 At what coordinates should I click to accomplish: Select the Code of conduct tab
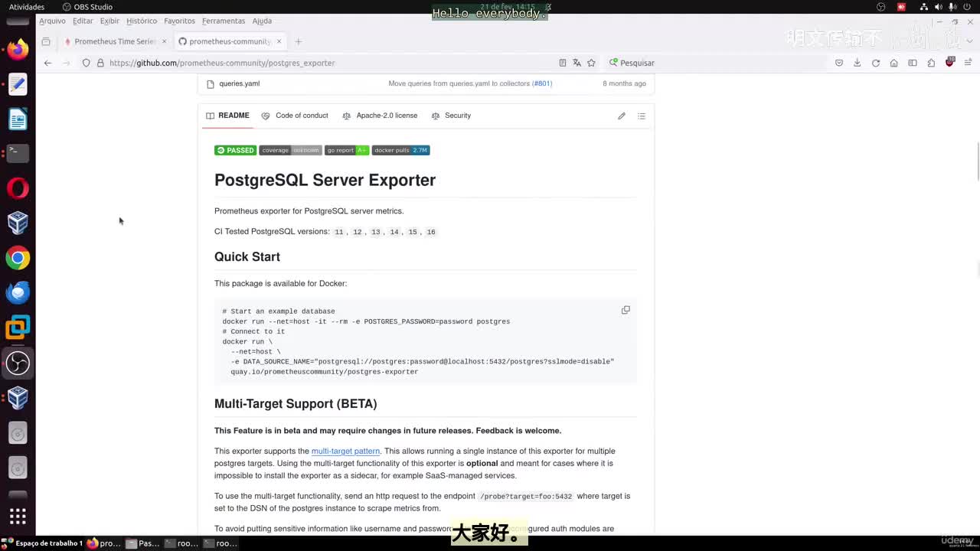click(295, 116)
